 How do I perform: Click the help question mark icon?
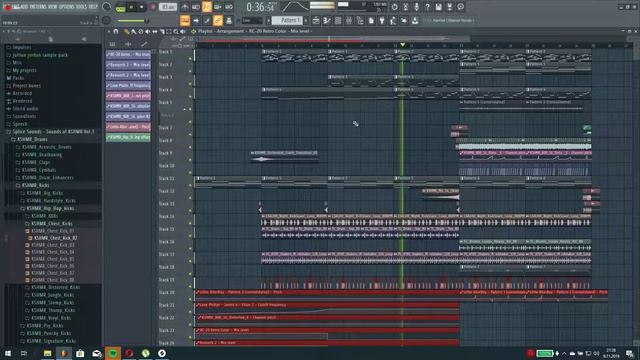point(427,7)
